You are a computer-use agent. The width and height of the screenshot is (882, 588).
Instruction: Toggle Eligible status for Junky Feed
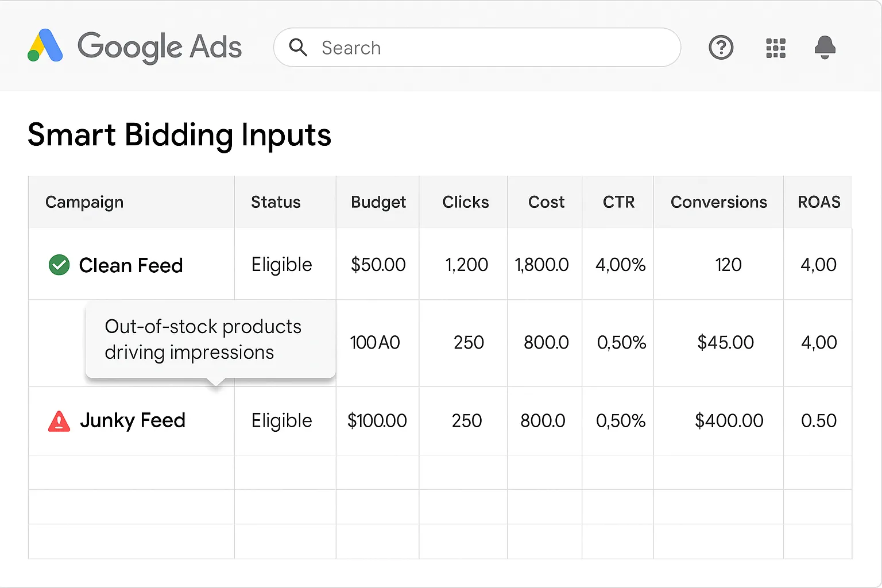click(x=281, y=420)
